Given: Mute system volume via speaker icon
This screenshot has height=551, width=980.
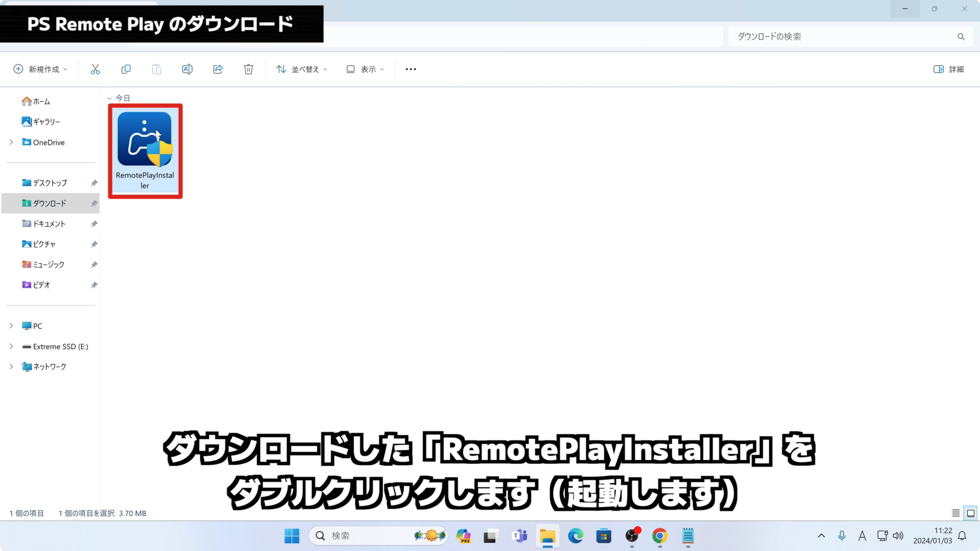Looking at the screenshot, I should 898,536.
